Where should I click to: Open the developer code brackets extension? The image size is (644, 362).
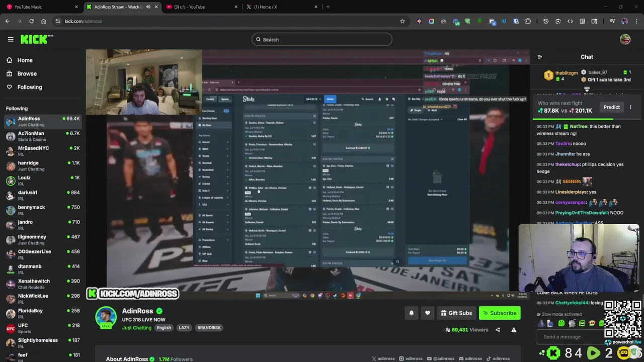tap(570, 21)
